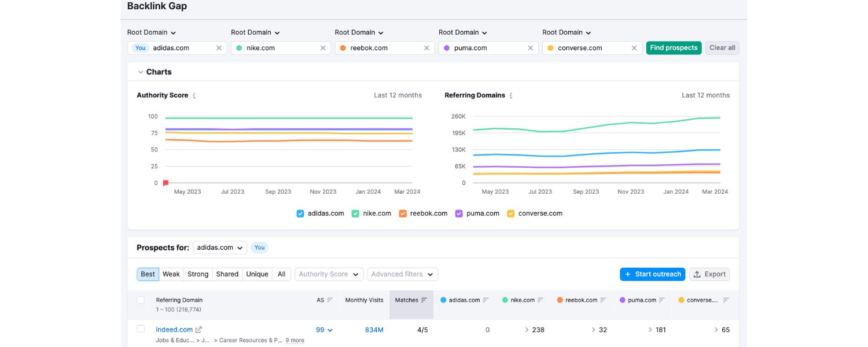Click the plus icon on Start outreach
The width and height of the screenshot is (868, 347).
click(628, 274)
